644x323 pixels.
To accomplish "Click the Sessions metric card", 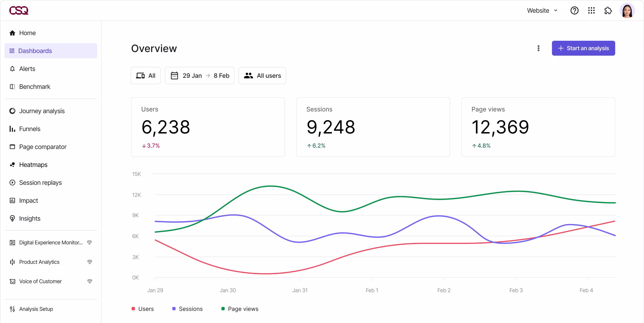I will click(373, 127).
